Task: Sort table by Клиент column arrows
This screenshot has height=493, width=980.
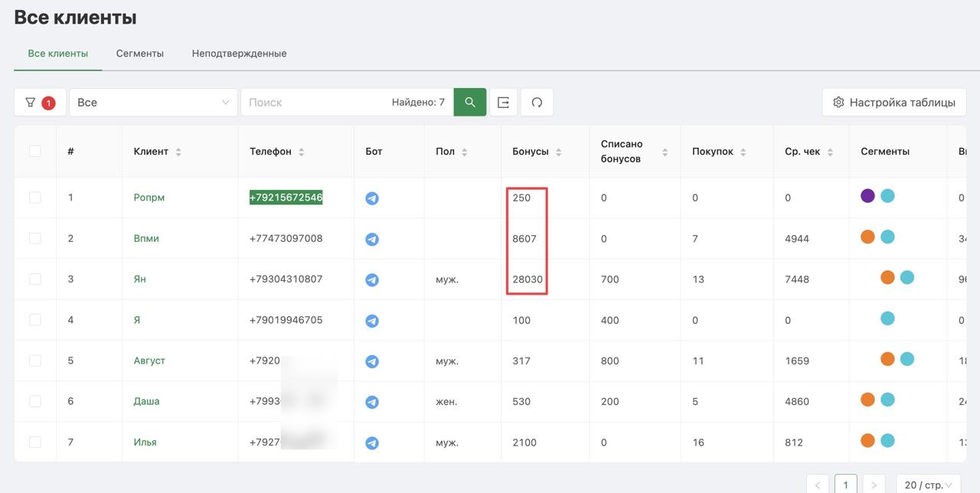Action: click(178, 152)
